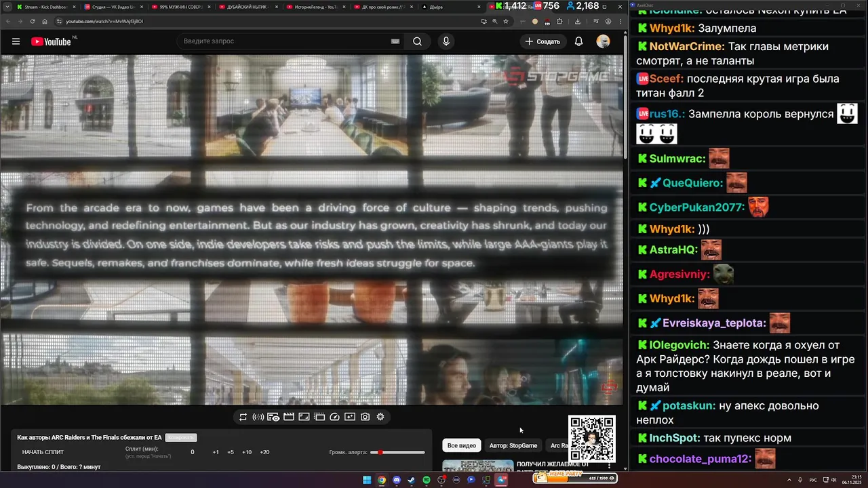
Task: Click the Создать create button
Action: 542,41
